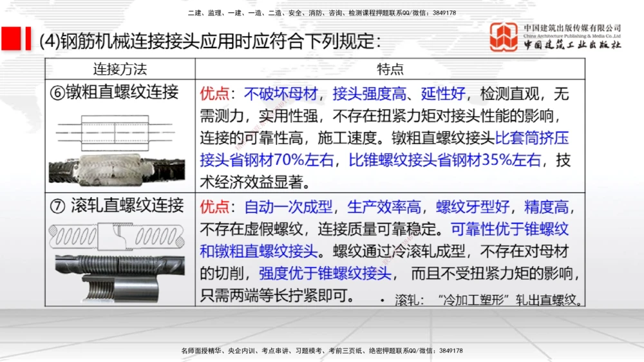The height and width of the screenshot is (362, 644).
Task: Select the 滚轧直螺纹 threaded rebar photograph
Action: [x=119, y=277]
